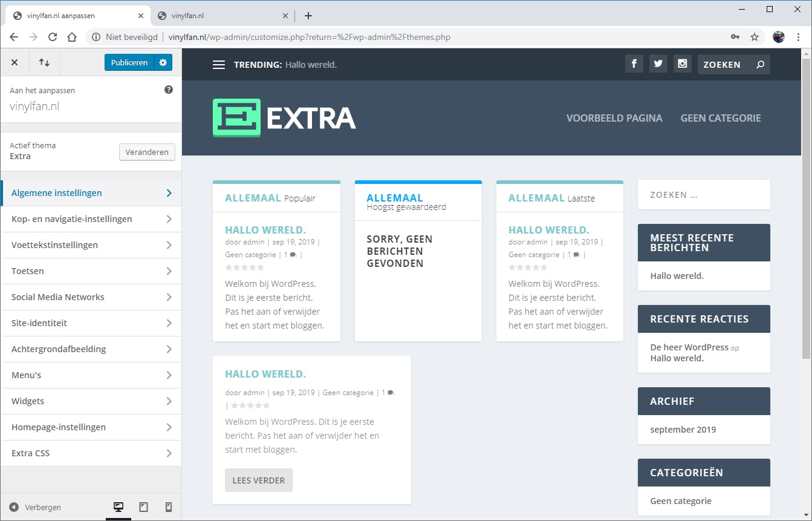View site info for Niet beveiligd

pos(125,37)
